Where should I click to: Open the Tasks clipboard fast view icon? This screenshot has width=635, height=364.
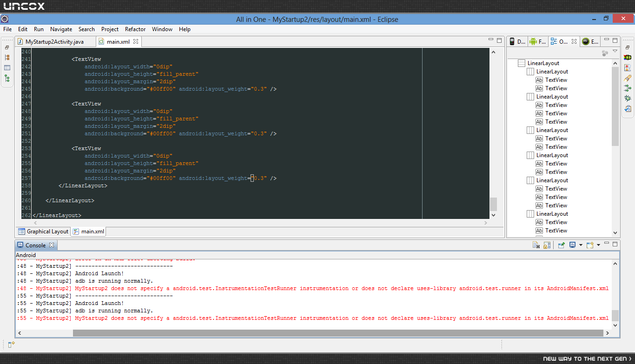point(628,109)
